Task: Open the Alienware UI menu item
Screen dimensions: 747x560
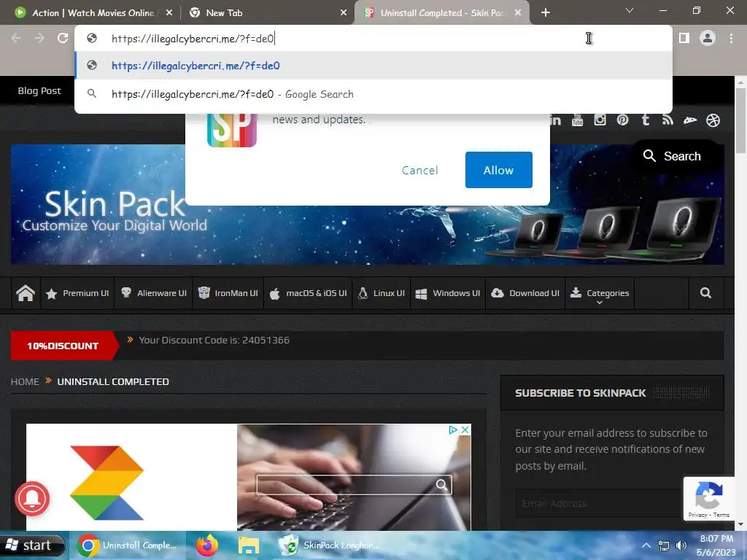Action: pyautogui.click(x=154, y=293)
